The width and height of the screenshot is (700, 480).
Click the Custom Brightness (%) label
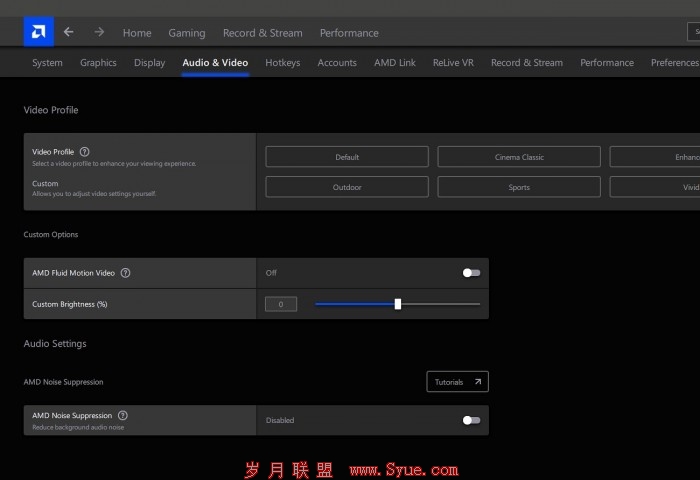[70, 304]
